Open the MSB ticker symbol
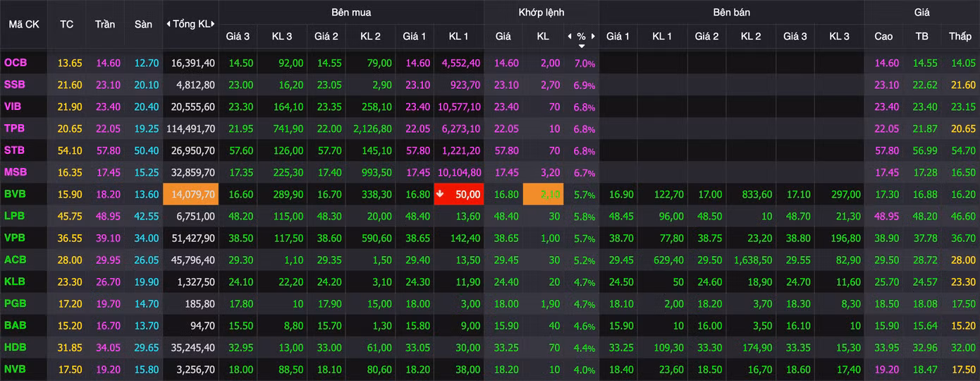Screen dimensions: 980x381 coord(15,172)
